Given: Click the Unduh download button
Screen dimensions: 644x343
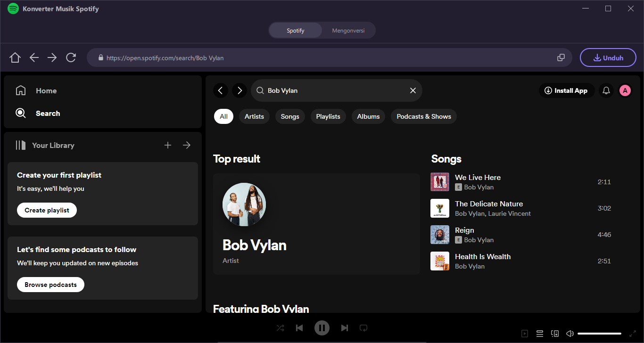Looking at the screenshot, I should point(608,57).
